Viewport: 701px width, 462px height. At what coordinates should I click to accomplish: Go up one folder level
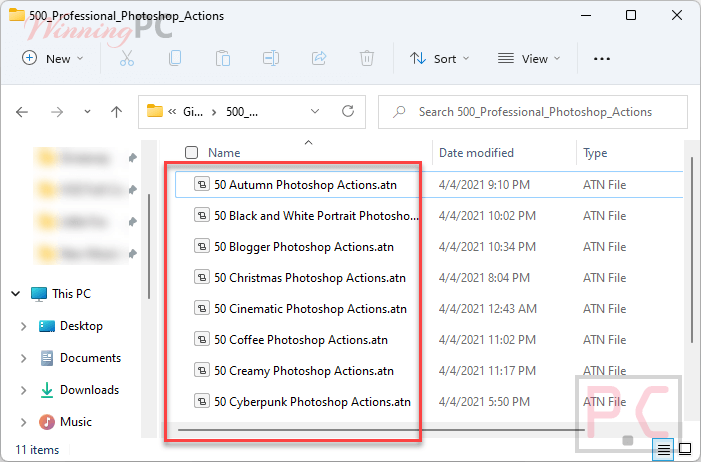tap(116, 112)
